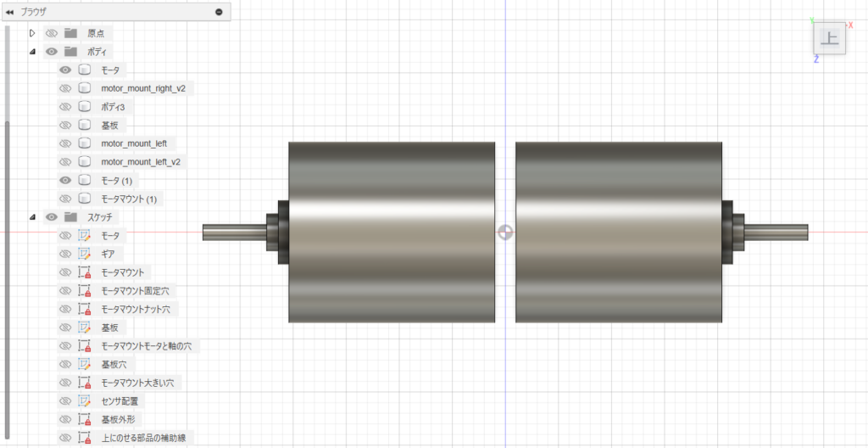Click the minus icon in ブラウザ header
Screen dimensions: 868x448
click(219, 12)
